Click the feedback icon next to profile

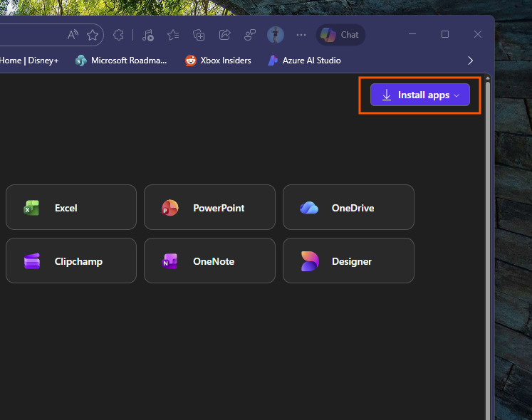pyautogui.click(x=250, y=35)
